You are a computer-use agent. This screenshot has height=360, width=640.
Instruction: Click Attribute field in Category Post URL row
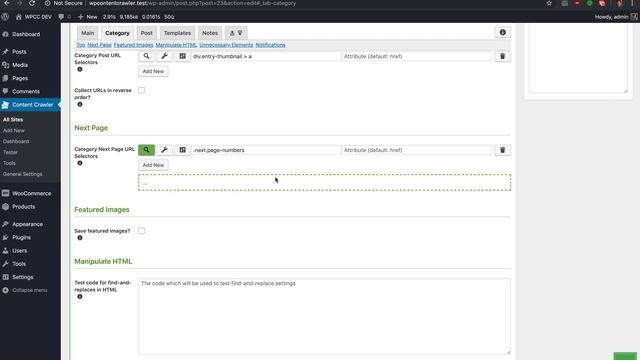(x=417, y=56)
